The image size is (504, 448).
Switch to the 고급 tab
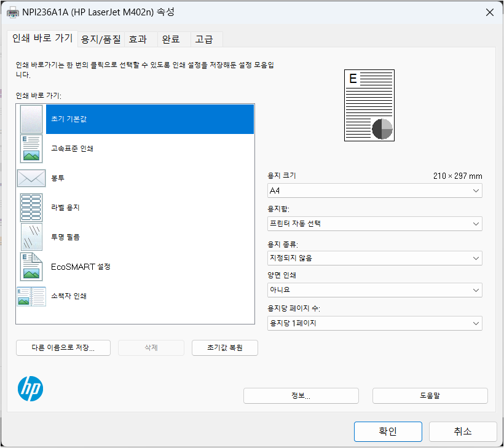coord(207,39)
